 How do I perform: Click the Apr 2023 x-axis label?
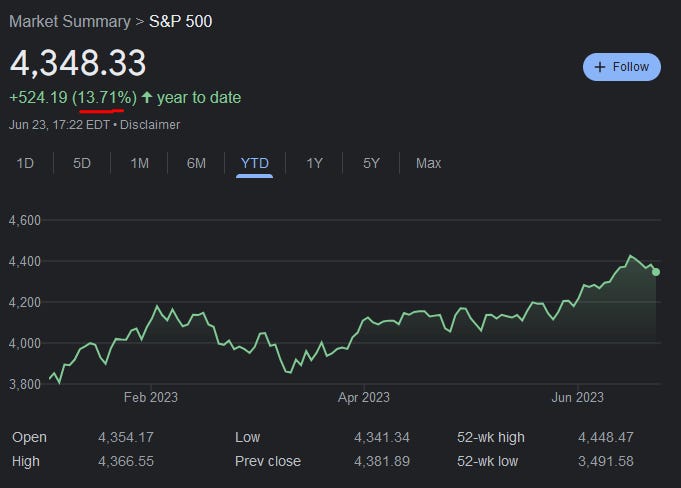(x=364, y=397)
